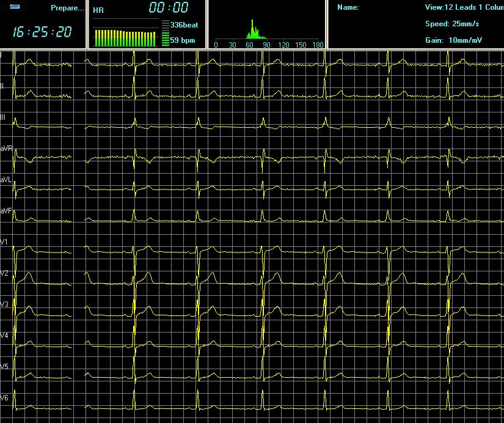Click the Name: field label
504x423 pixels.
click(348, 7)
